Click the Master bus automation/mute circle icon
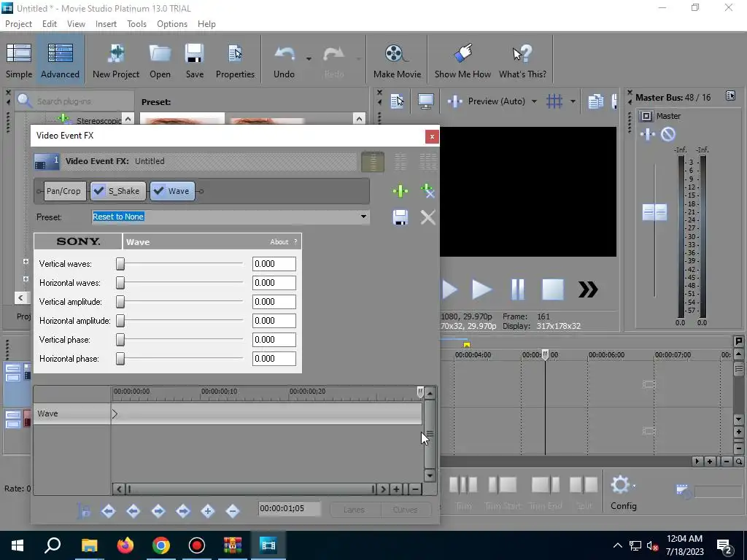747x560 pixels. point(668,134)
